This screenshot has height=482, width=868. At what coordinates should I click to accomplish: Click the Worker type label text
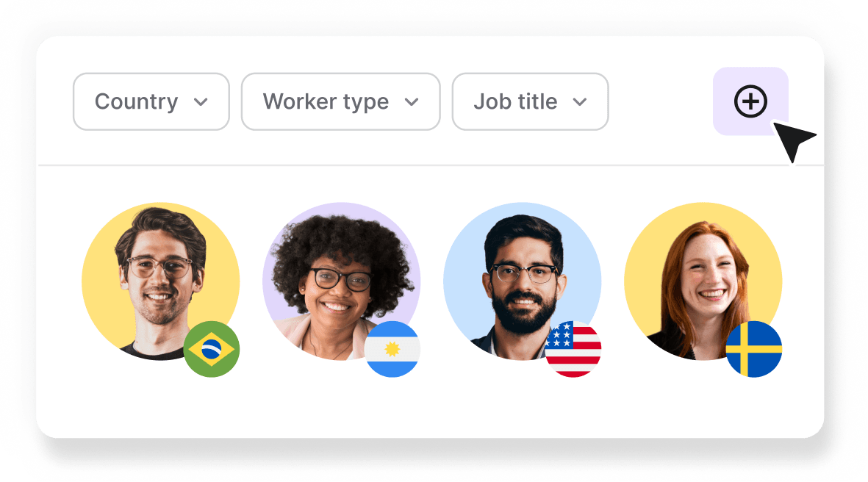[x=326, y=103]
